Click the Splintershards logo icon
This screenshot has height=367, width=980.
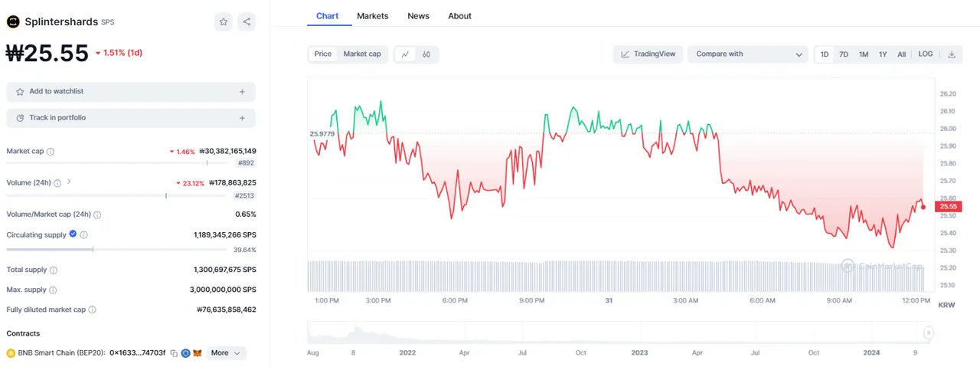click(x=13, y=22)
